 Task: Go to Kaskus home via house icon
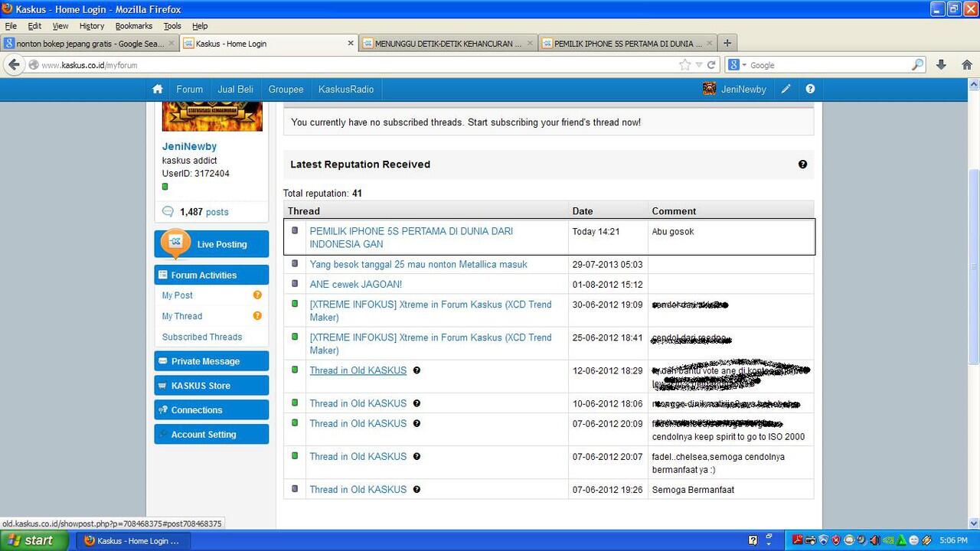(158, 89)
